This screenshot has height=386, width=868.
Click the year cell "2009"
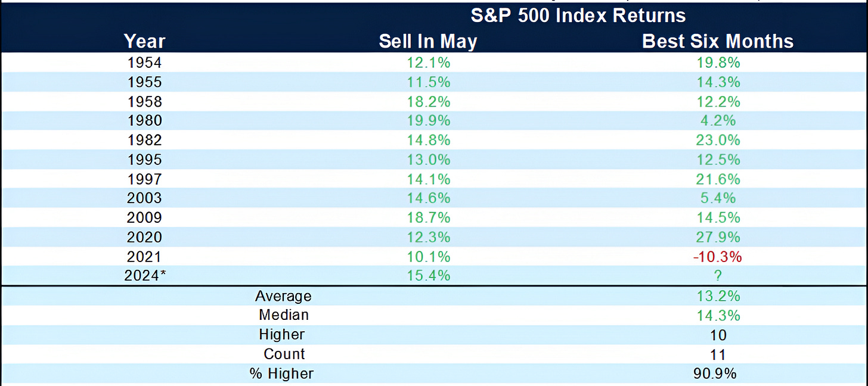(145, 217)
